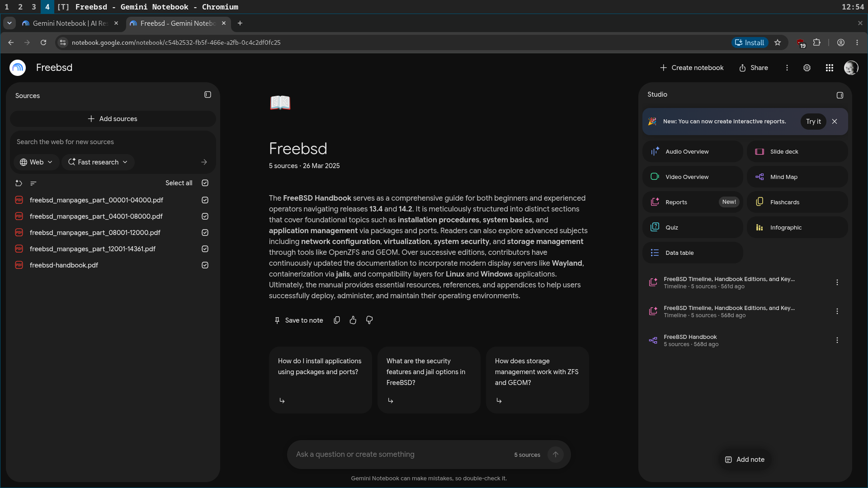Open the Fast research dropdown

[x=98, y=162]
